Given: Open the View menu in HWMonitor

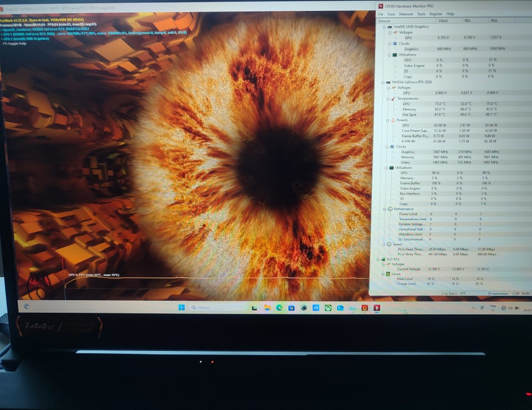Looking at the screenshot, I should click(x=391, y=14).
